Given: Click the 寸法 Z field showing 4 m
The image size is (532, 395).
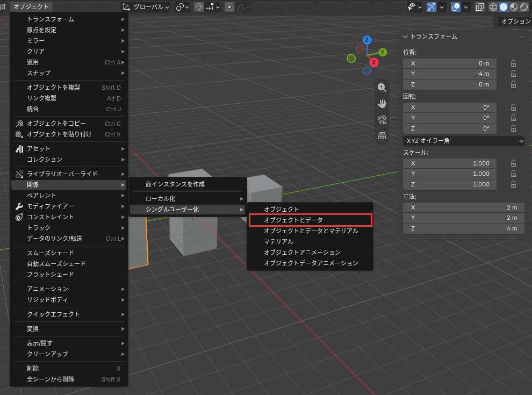Looking at the screenshot, I should 463,228.
